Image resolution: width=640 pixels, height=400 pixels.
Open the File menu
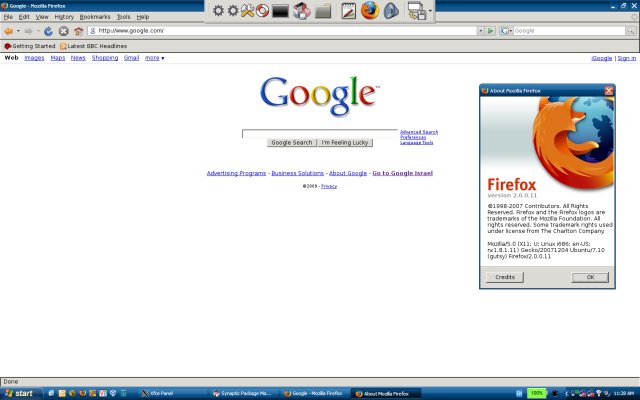[8, 17]
